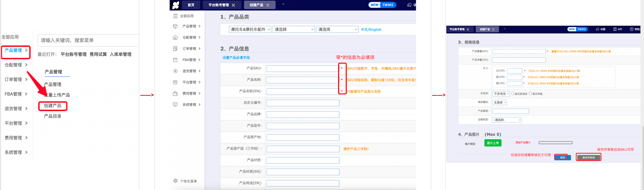The image size is (644, 190).
Task: Open personalized menu gear icon
Action: (x=175, y=181)
